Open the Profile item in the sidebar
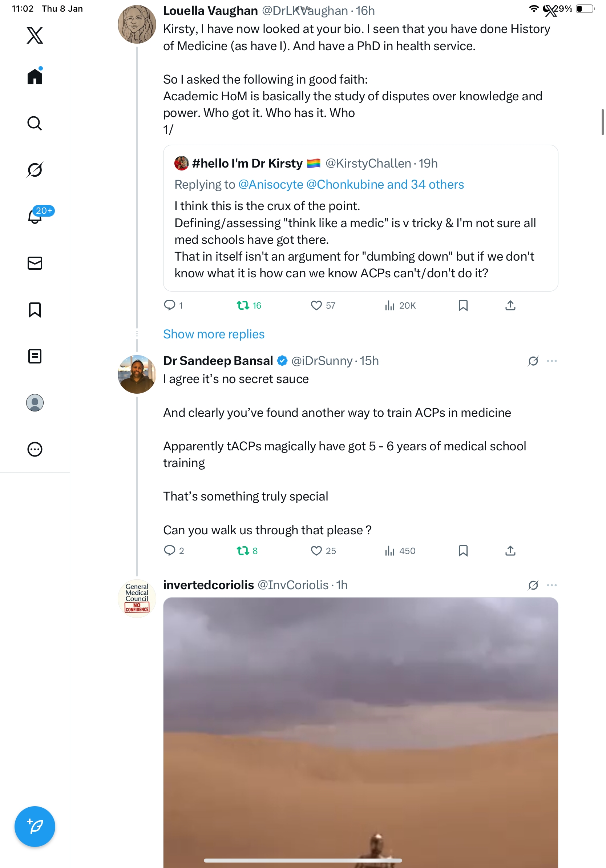 35,403
